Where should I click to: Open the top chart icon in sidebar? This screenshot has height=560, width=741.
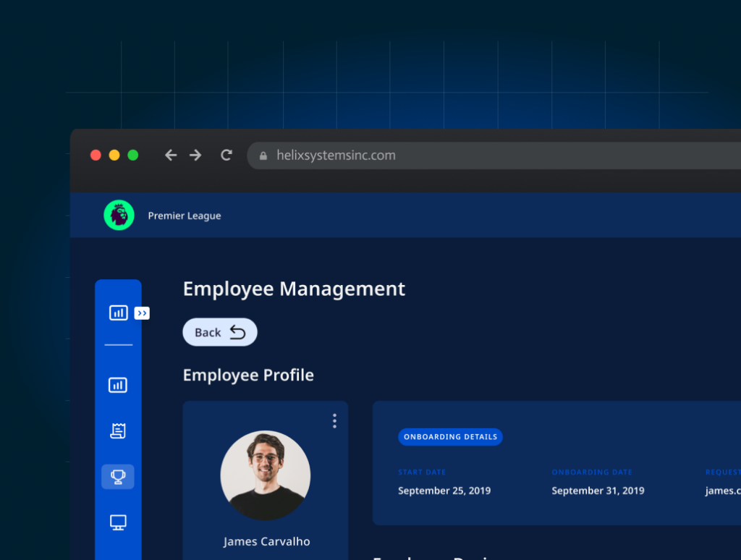[118, 313]
